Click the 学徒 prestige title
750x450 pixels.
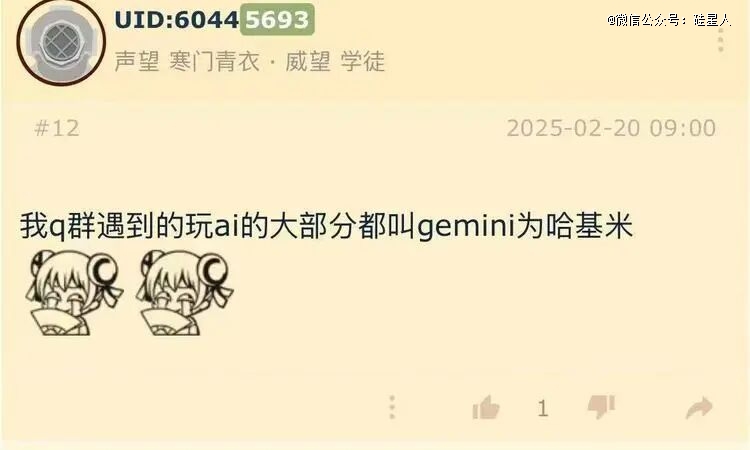click(x=363, y=61)
